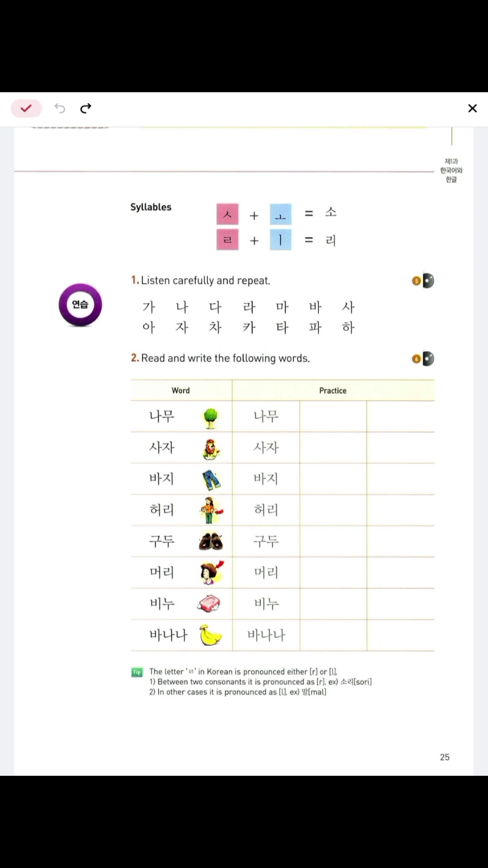Play audio track 6 for exercise 2
Image resolution: width=488 pixels, height=868 pixels.
[x=423, y=359]
